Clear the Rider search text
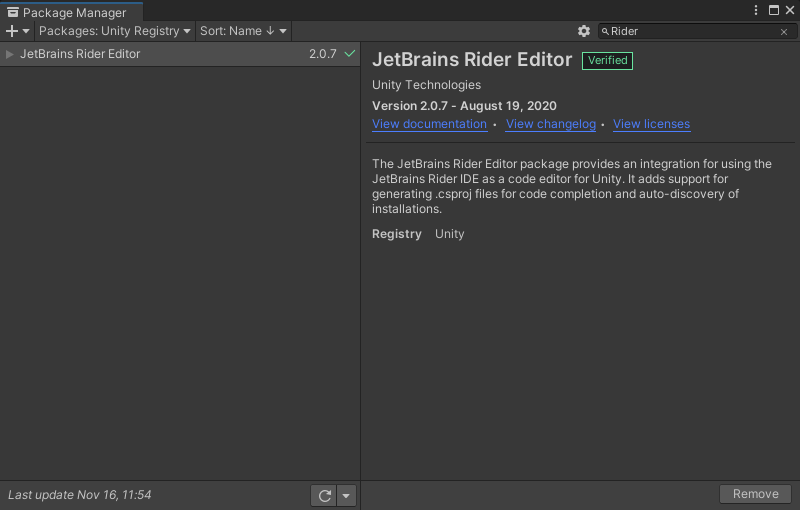 (784, 32)
